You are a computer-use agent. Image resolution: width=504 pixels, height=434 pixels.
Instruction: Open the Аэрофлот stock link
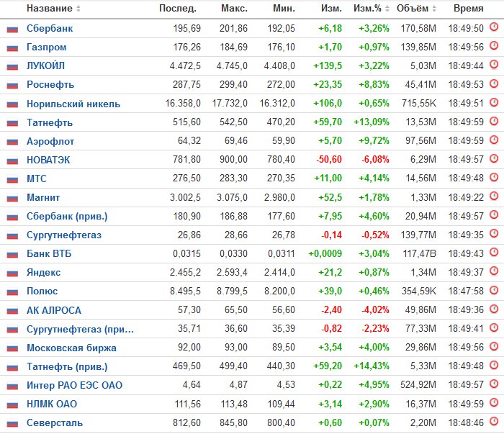click(50, 141)
